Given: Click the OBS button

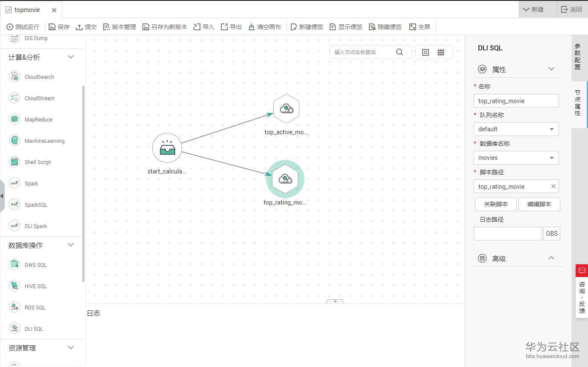Looking at the screenshot, I should click(x=552, y=234).
